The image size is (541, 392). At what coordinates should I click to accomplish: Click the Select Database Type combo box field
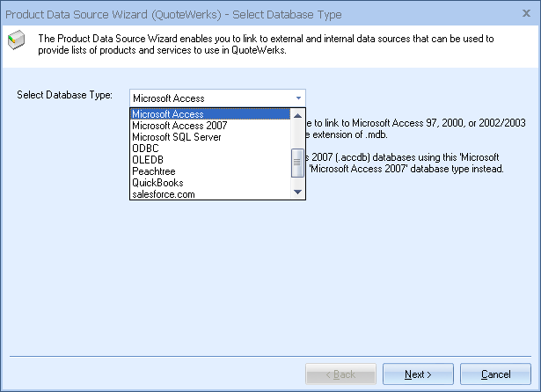[x=209, y=98]
